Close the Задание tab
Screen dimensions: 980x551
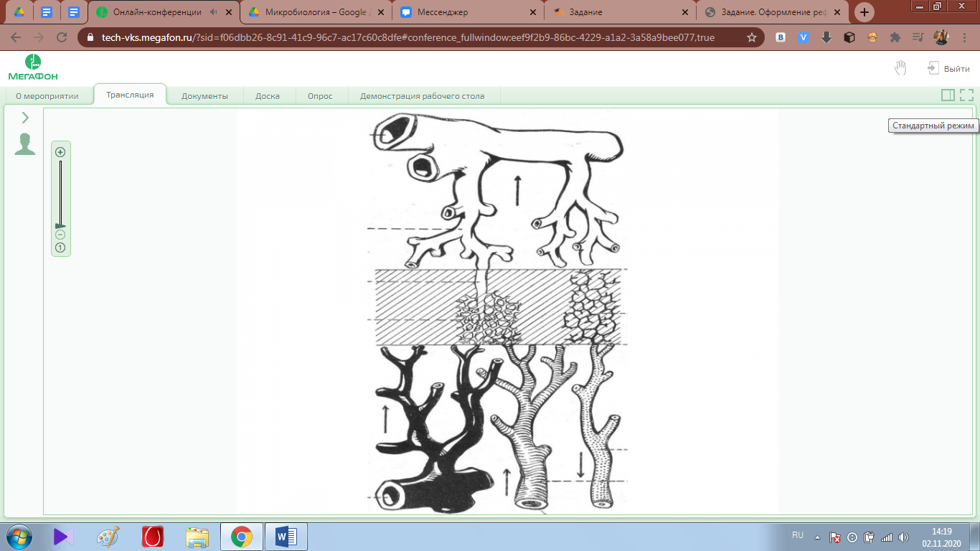click(x=685, y=12)
